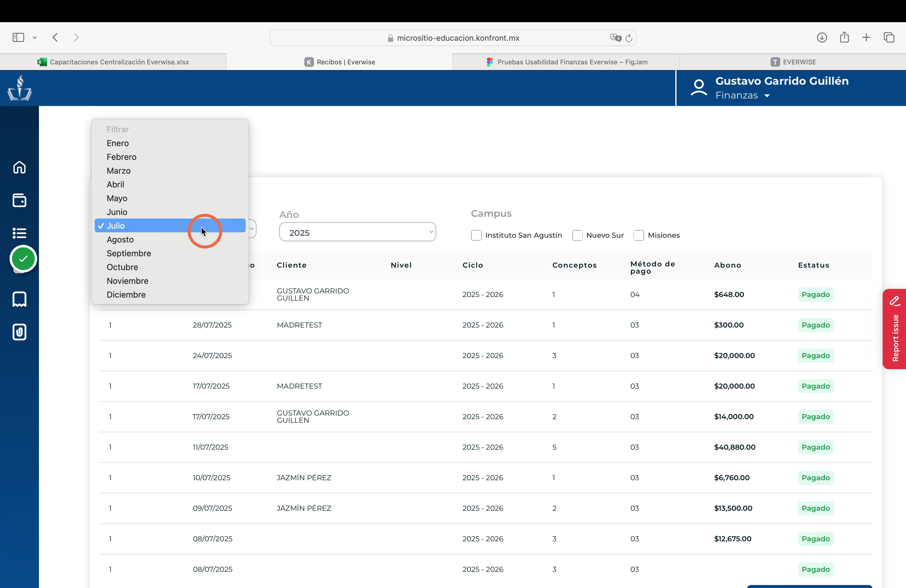The width and height of the screenshot is (906, 588).
Task: Check the Instituto San Agustín checkbox
Action: tap(476, 235)
